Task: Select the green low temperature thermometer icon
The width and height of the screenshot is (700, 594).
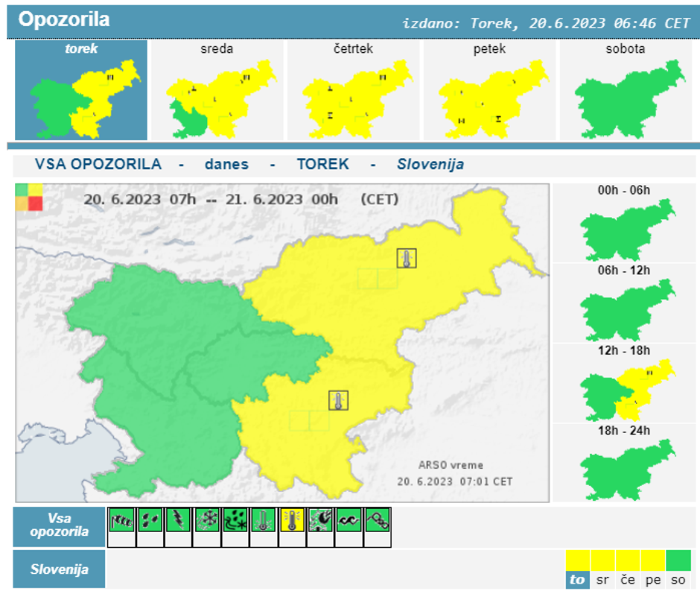Action: click(x=264, y=520)
